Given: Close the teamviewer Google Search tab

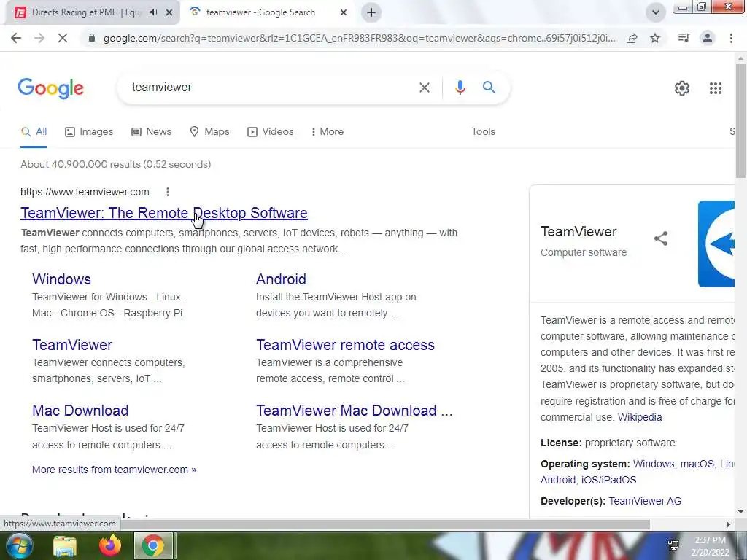Looking at the screenshot, I should 344,12.
